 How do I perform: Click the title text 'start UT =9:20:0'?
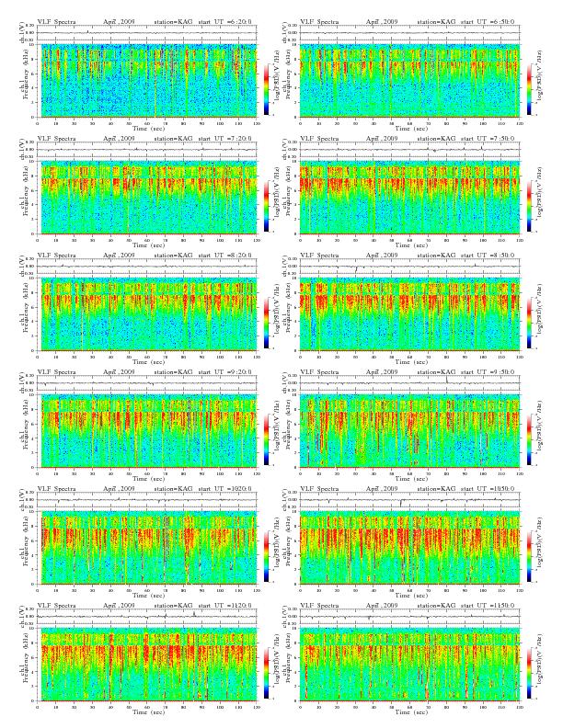(x=224, y=372)
